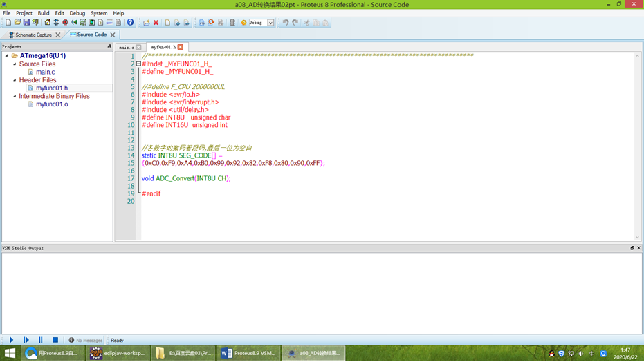Select main.c in the project tree

[45, 72]
